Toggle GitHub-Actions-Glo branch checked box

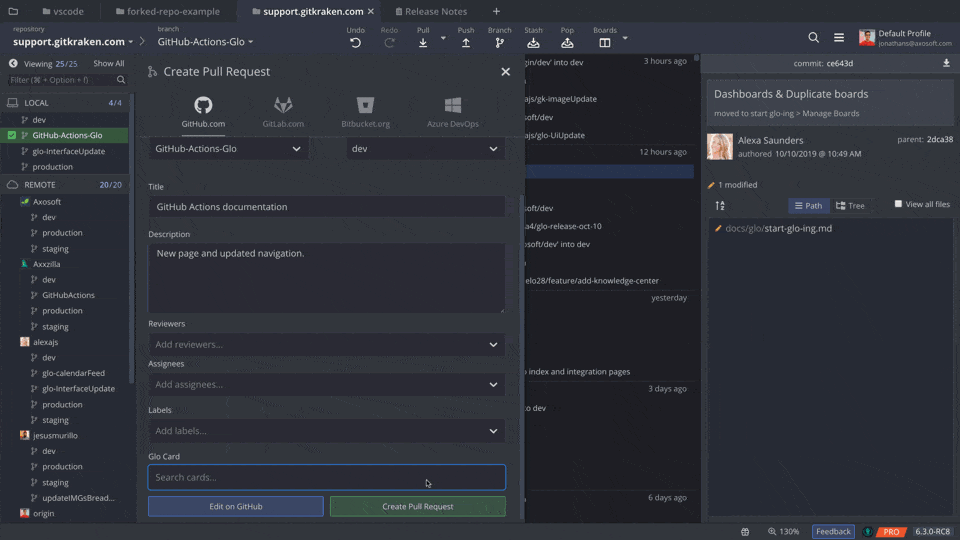click(12, 135)
